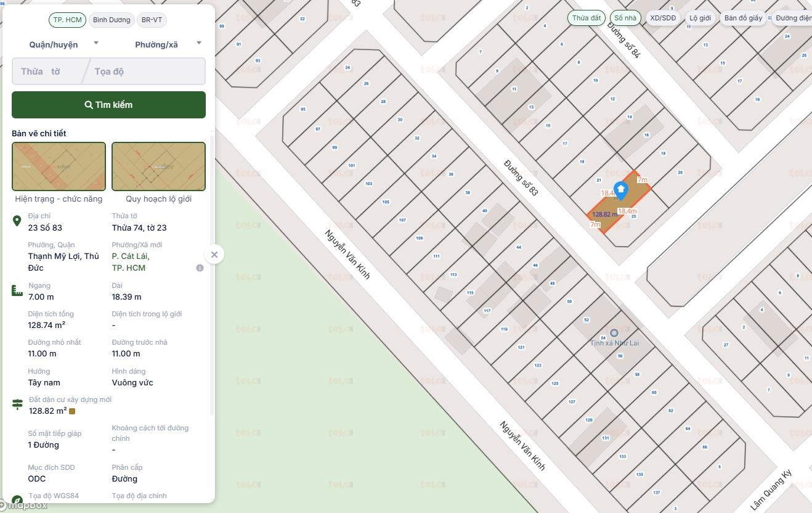Click the Tịnh xá Như Lai place label
This screenshot has height=513, width=812.
[614, 343]
